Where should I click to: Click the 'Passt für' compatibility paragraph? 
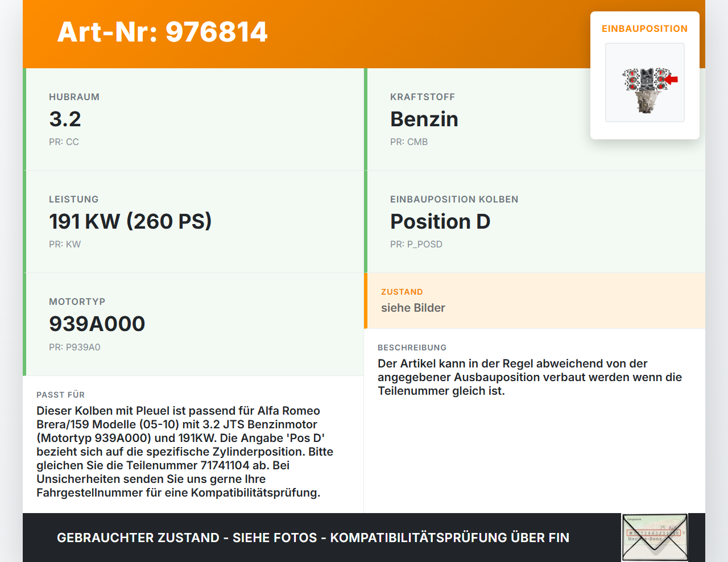pos(185,452)
